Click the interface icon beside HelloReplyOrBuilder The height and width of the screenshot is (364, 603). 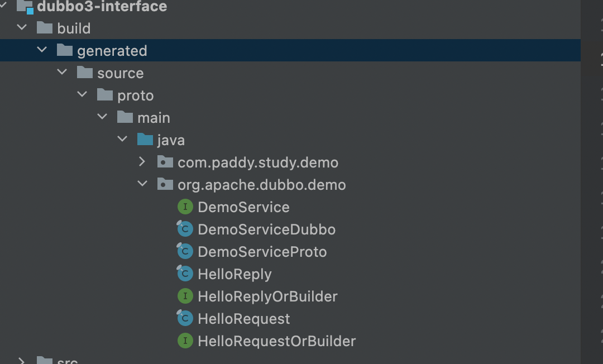[185, 296]
